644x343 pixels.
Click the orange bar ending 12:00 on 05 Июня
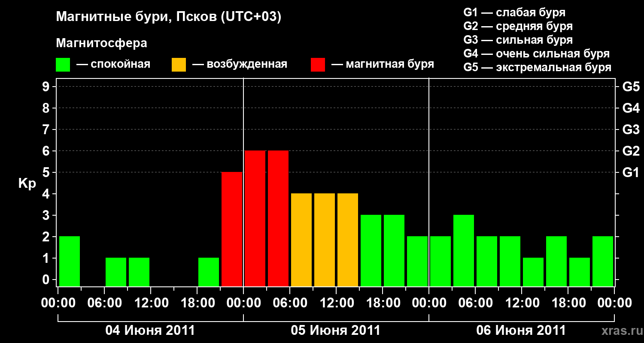pos(325,240)
